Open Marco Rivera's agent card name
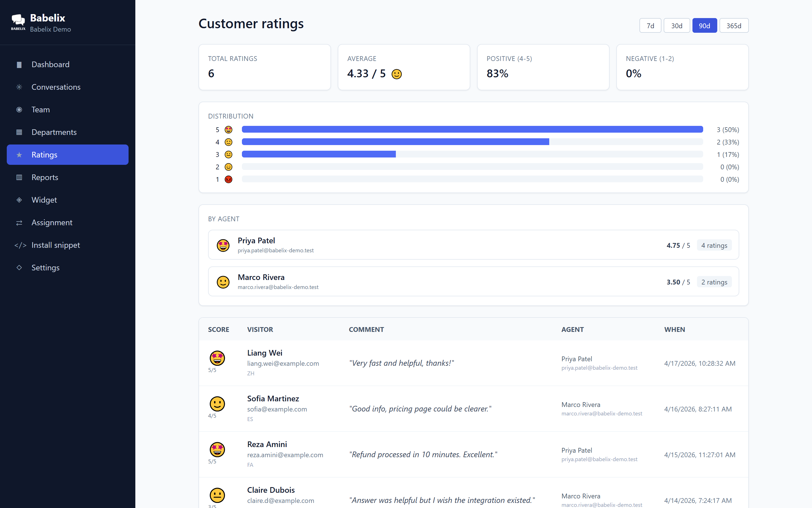The width and height of the screenshot is (812, 508). coord(261,277)
